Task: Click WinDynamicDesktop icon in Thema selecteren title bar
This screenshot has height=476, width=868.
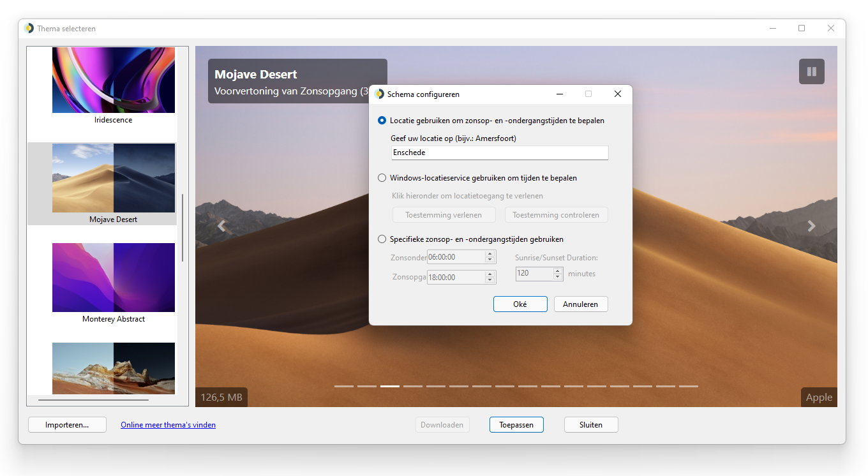Action: coord(29,28)
